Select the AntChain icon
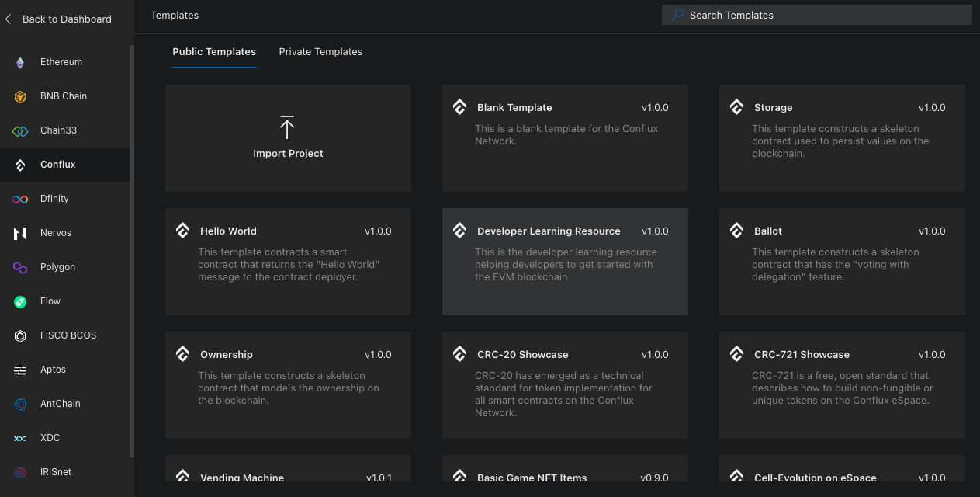980x497 pixels. (20, 405)
